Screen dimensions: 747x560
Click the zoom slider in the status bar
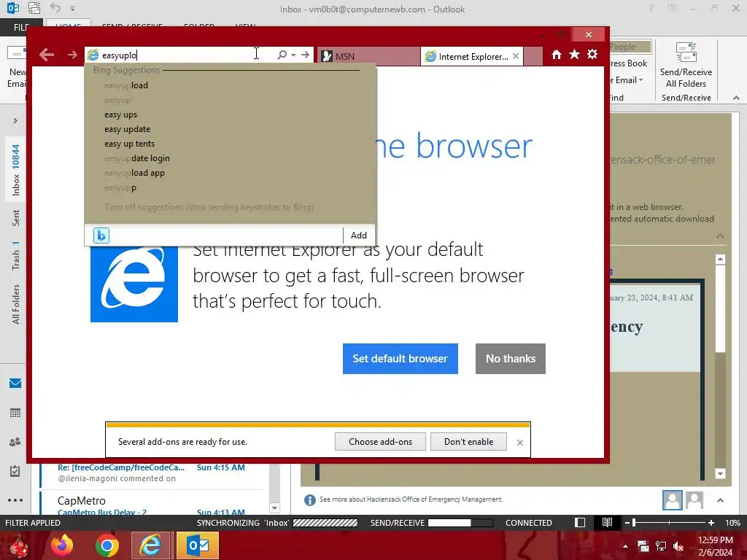pos(669,523)
